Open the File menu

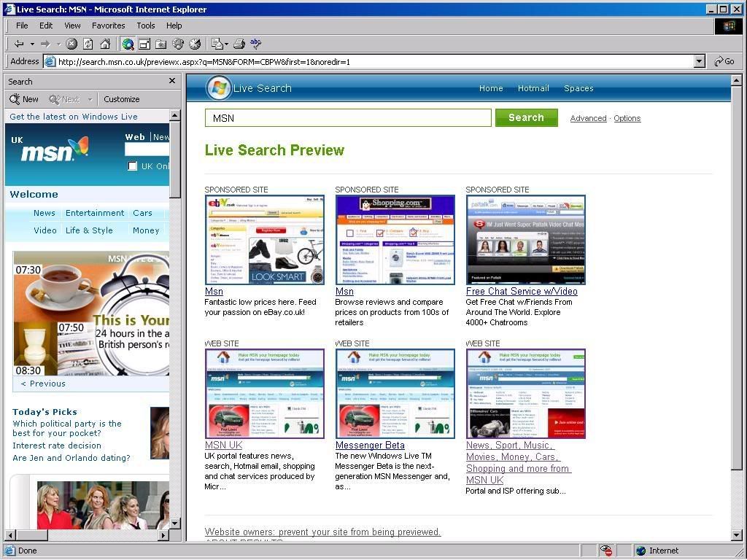[22, 26]
